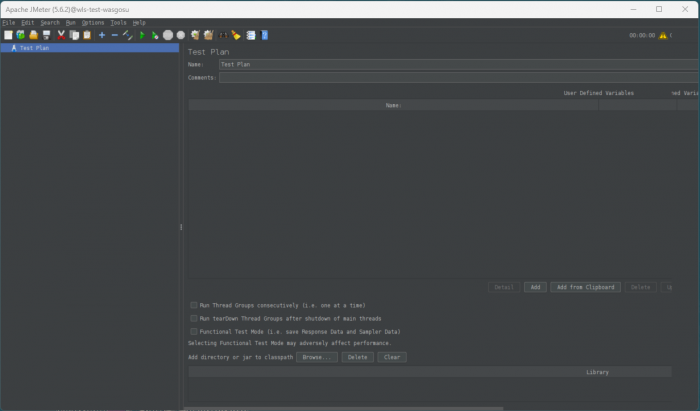Click Start no pauses icon
Screen dimensions: 700x411
(x=155, y=35)
